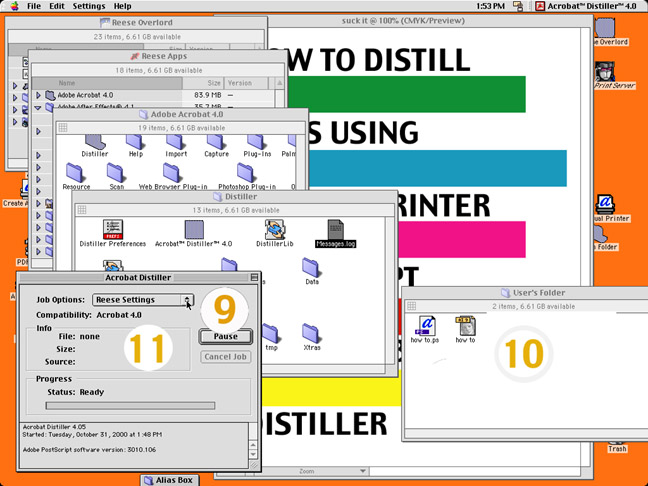Collapse the Adobe After Effects row triangle

[38, 107]
